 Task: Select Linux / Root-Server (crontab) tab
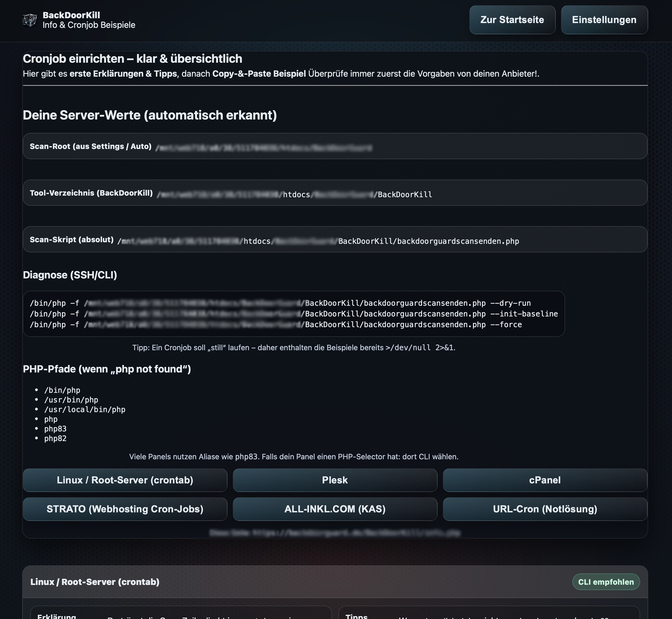(125, 480)
